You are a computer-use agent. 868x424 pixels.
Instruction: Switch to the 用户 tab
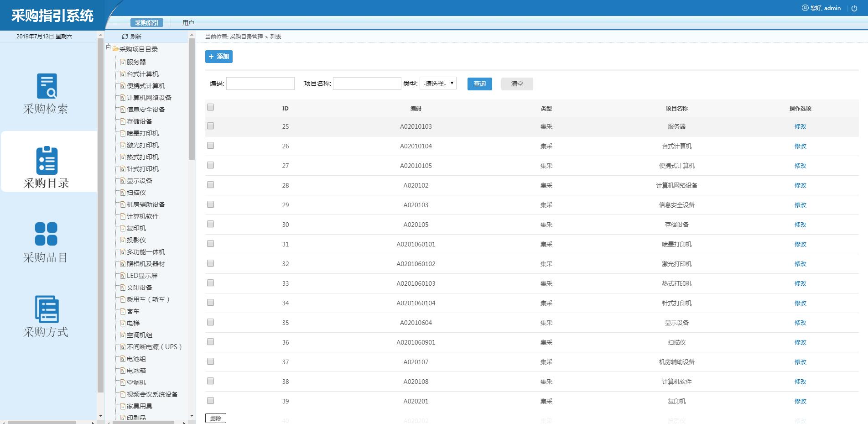(x=188, y=23)
